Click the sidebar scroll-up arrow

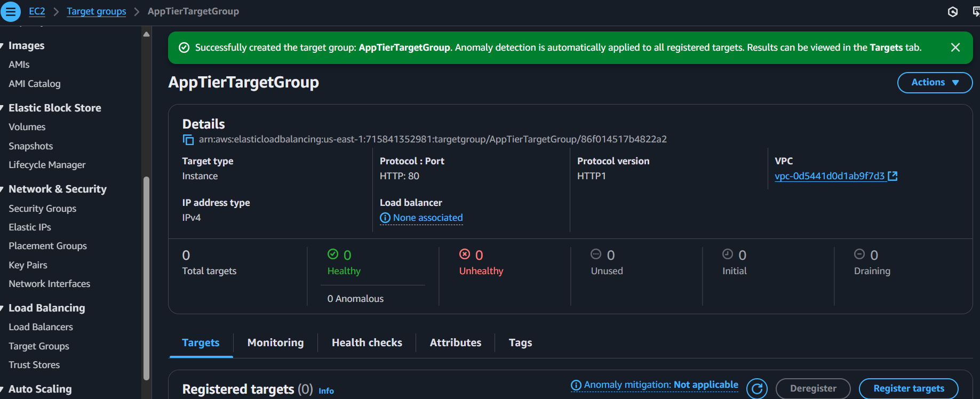(x=146, y=34)
